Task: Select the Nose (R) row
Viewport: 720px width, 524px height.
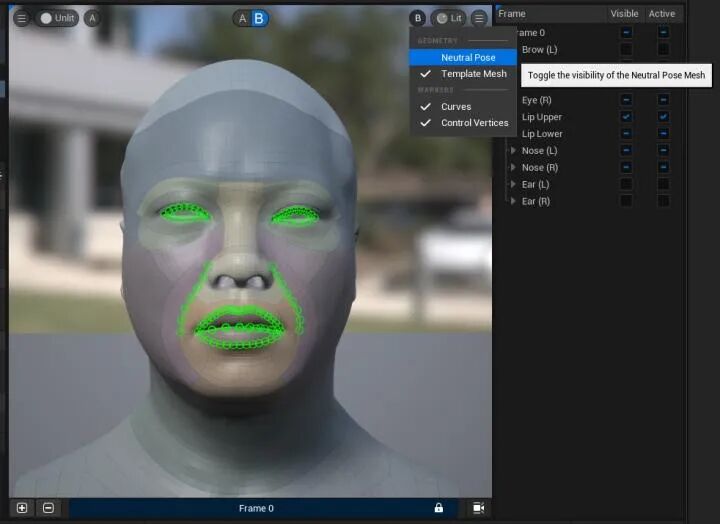Action: [x=592, y=168]
